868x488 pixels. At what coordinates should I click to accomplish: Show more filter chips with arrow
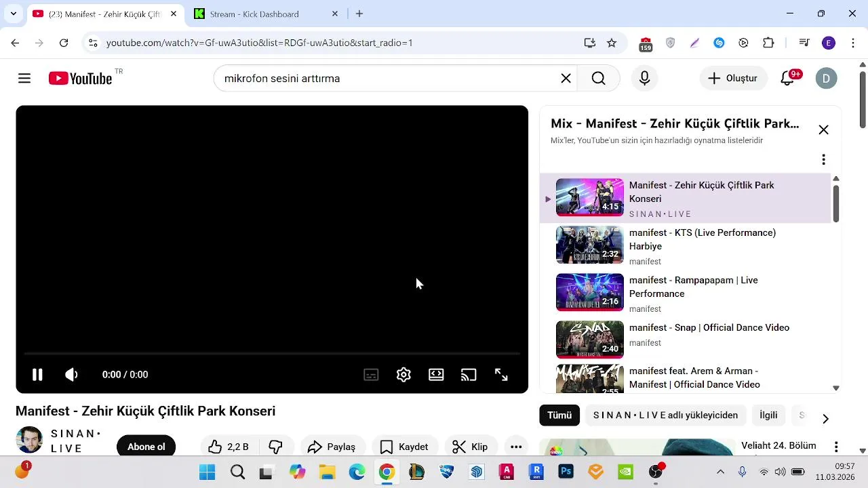tap(825, 419)
